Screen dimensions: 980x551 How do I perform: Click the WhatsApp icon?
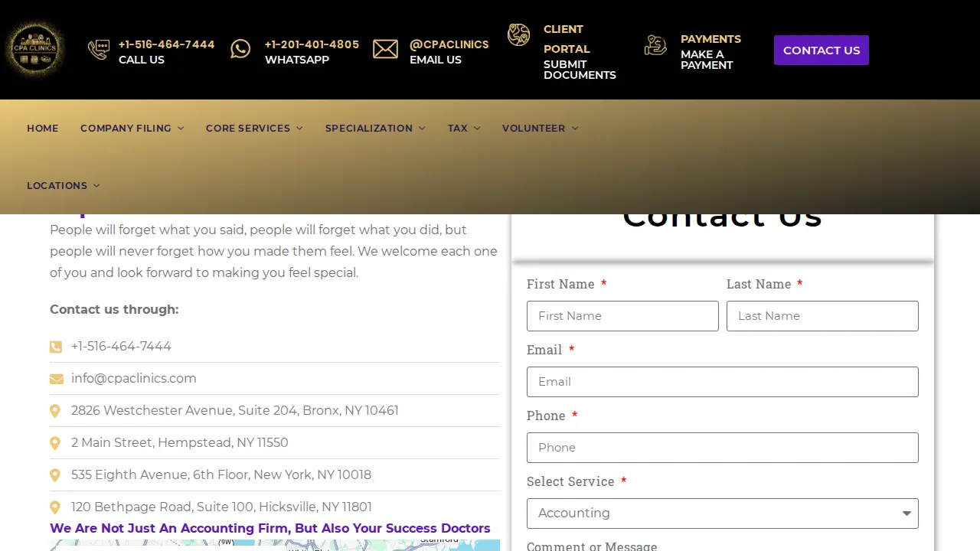(240, 49)
